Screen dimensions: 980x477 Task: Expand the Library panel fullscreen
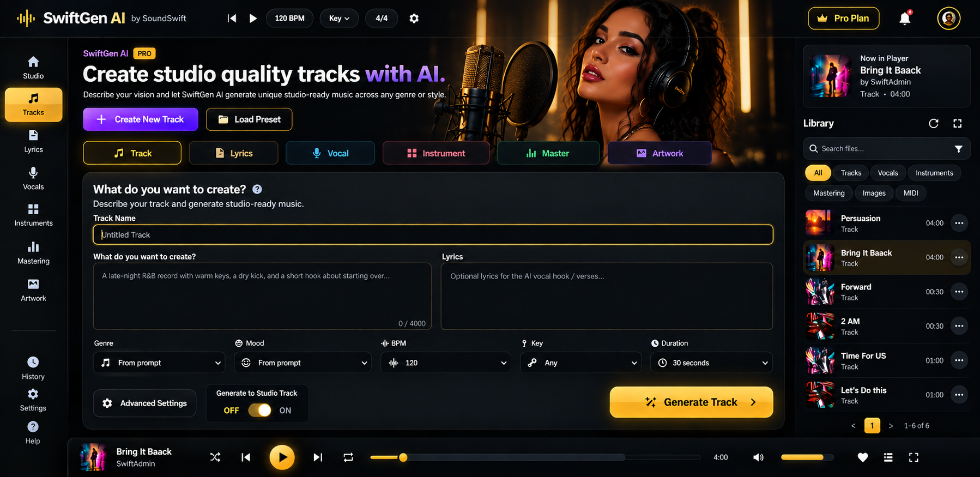point(957,123)
